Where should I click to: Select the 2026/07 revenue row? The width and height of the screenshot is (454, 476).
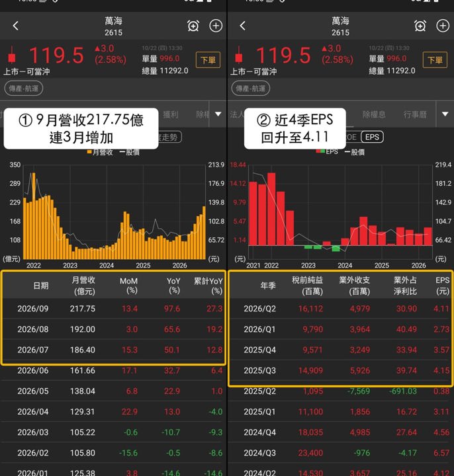pos(113,350)
